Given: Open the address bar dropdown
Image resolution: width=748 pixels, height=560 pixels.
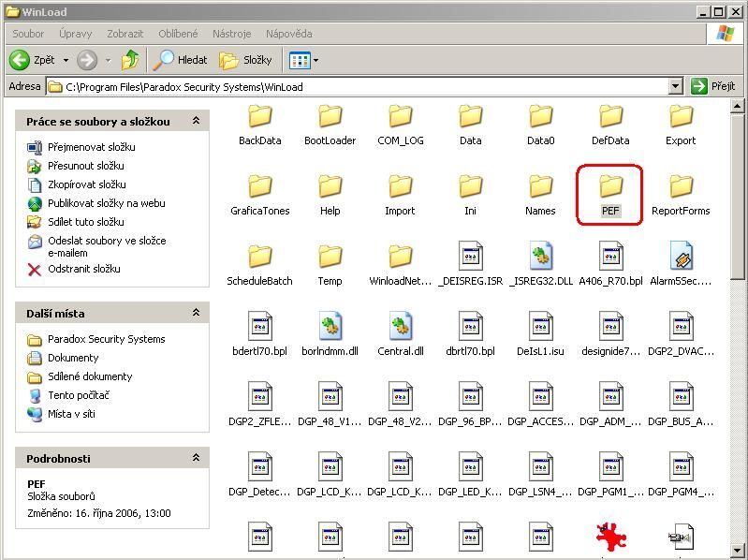Looking at the screenshot, I should point(676,86).
